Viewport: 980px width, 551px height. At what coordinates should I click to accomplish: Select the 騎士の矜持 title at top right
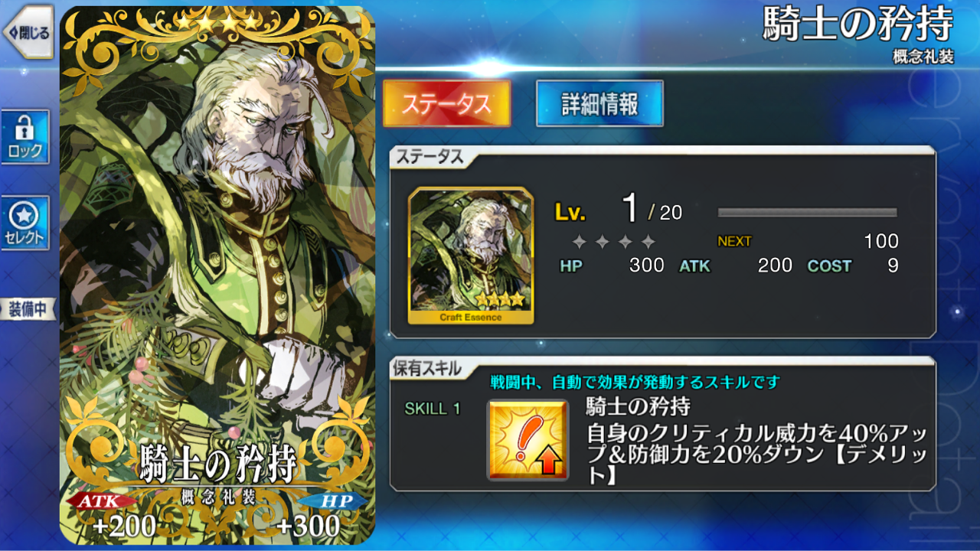(x=858, y=25)
